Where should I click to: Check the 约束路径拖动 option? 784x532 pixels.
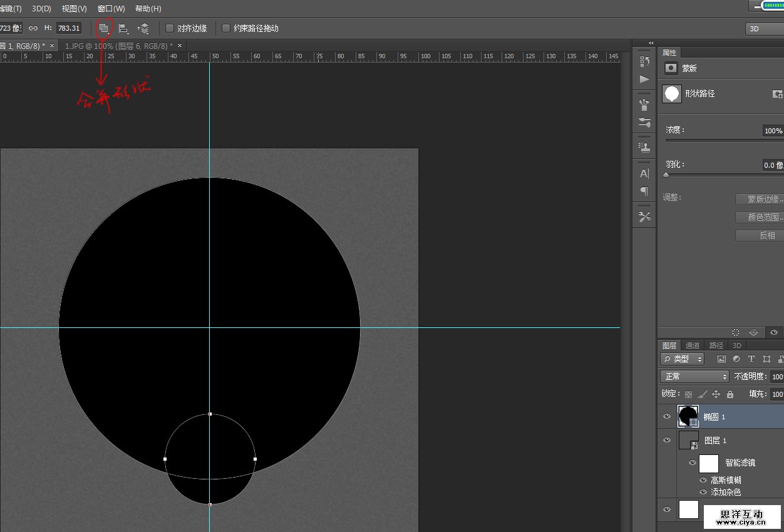point(226,28)
